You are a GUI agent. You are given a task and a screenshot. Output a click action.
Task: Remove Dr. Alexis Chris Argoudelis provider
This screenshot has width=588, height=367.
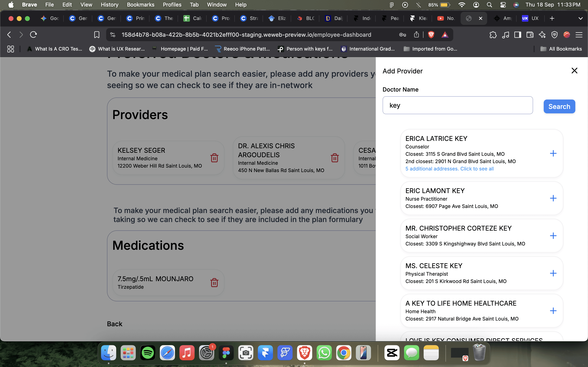(x=335, y=158)
